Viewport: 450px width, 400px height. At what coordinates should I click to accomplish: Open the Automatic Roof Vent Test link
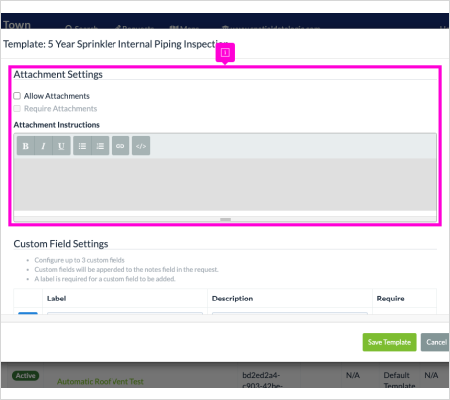[x=100, y=381]
